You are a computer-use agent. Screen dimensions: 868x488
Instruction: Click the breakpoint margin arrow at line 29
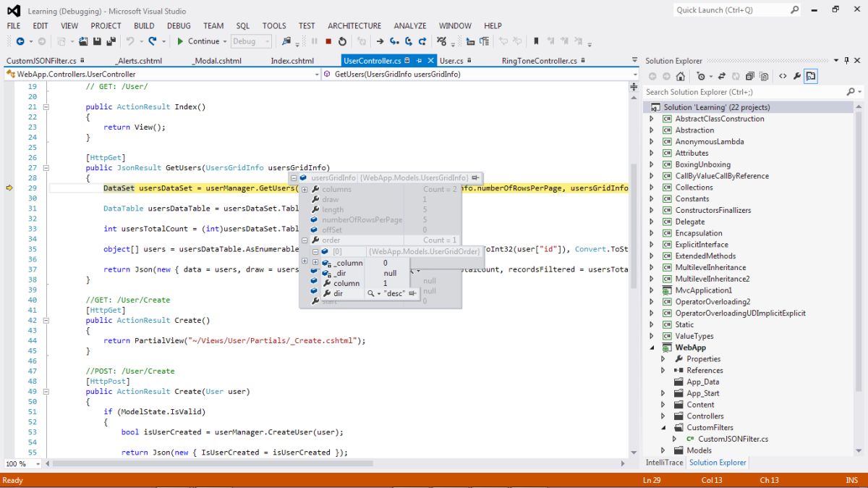click(9, 188)
